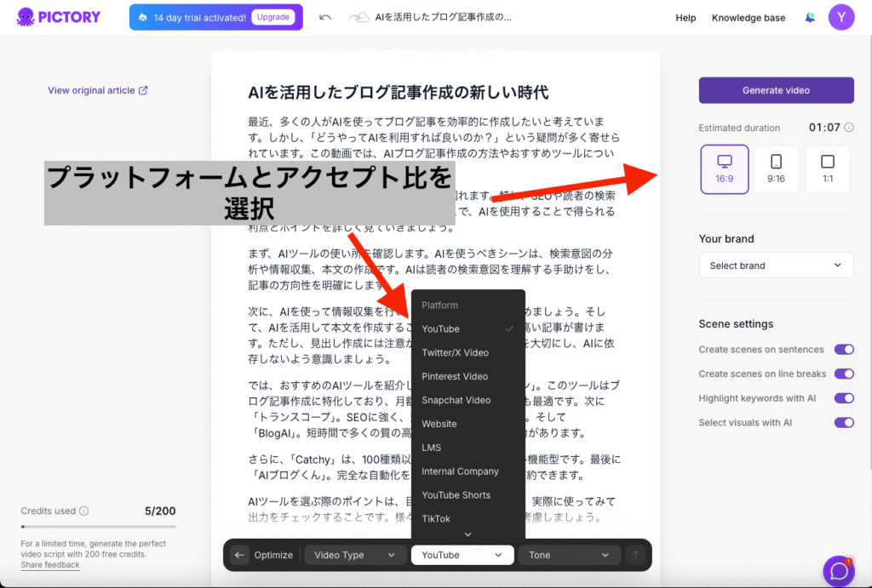Click the up arrow submit button in toolbar
Screen dimensions: 872x588
point(635,555)
